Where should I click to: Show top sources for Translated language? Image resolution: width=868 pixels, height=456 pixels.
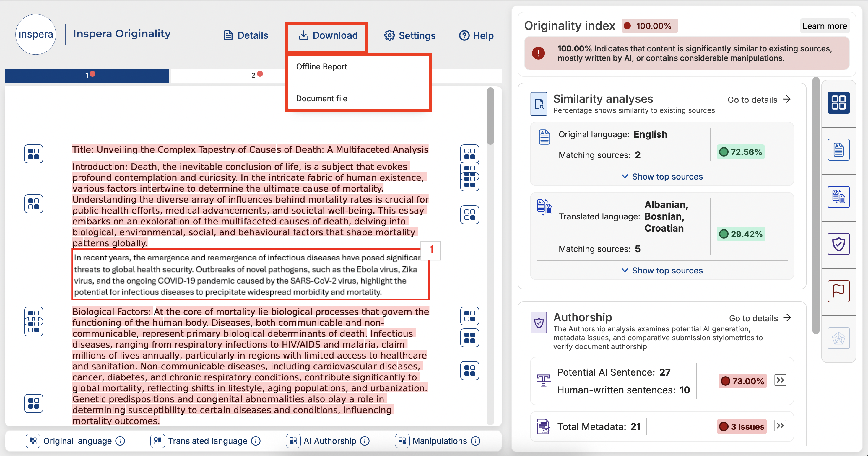pyautogui.click(x=662, y=271)
